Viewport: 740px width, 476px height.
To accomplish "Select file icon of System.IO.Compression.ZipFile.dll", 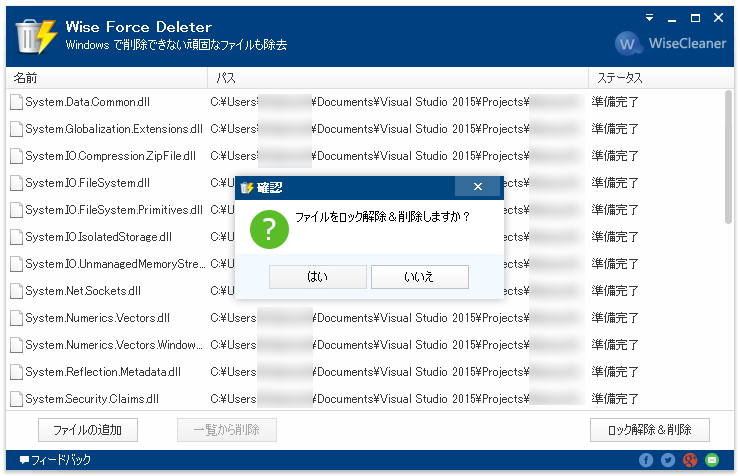I will coord(17,156).
